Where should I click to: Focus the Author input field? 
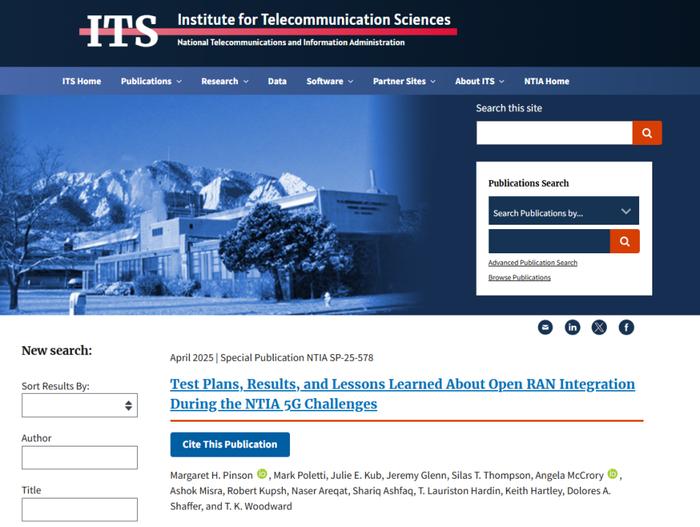pyautogui.click(x=79, y=457)
